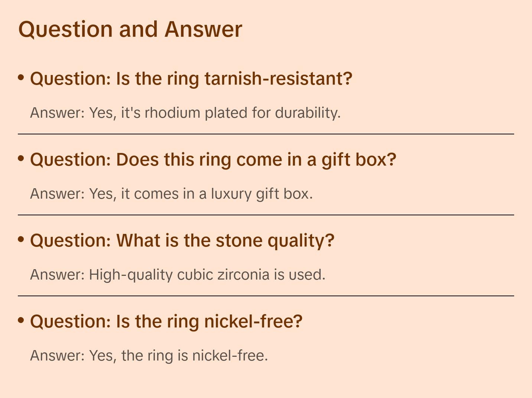Screen dimensions: 532x398
Task: Click the bullet beside the nickel-free question
Action: (x=21, y=320)
